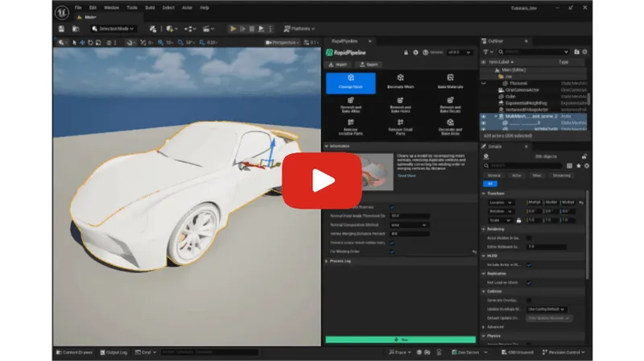Open the Normal Computation Method dropdown
This screenshot has width=644, height=361.
pos(409,225)
